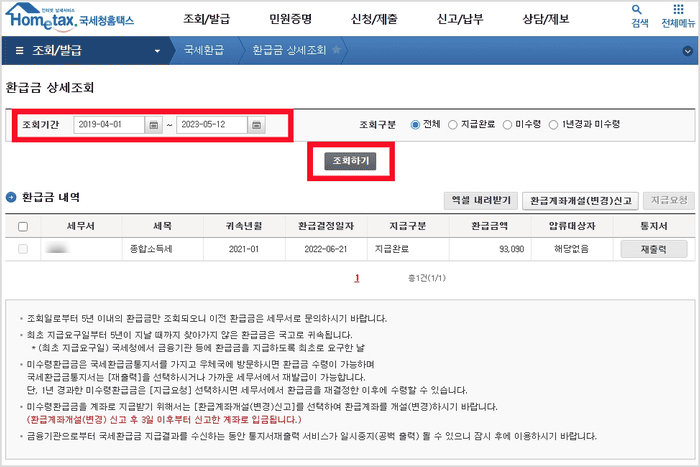Check the select-all checkbox in table header
This screenshot has width=700, height=467.
click(23, 226)
